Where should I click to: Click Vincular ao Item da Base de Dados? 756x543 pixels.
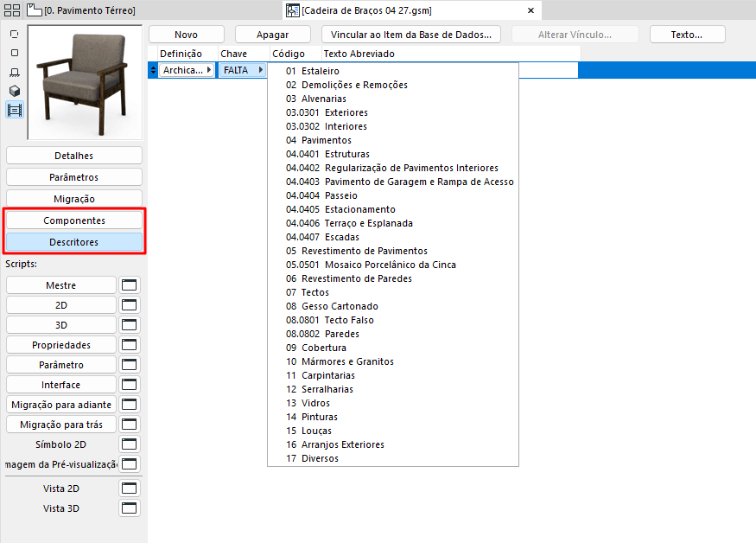[410, 35]
